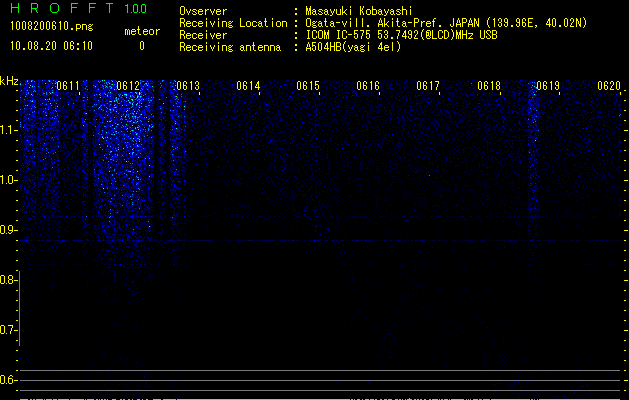Click the HROFFT title text
The height and width of the screenshot is (400, 629).
coord(62,8)
